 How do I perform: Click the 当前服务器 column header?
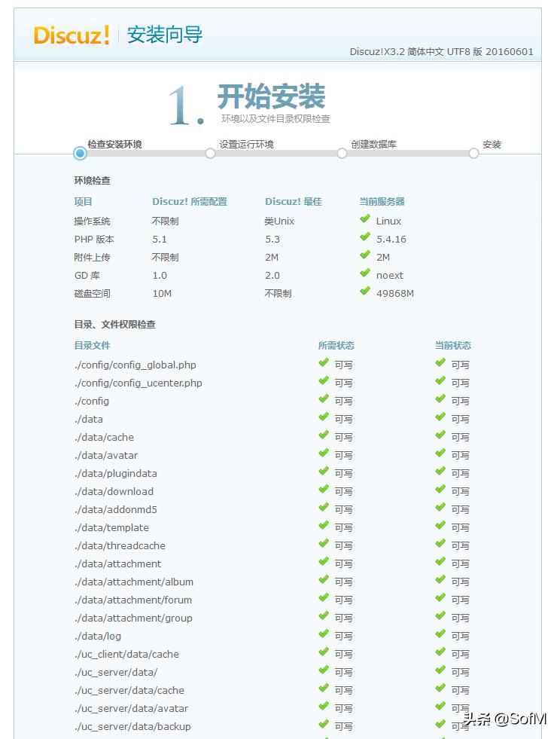click(x=382, y=202)
